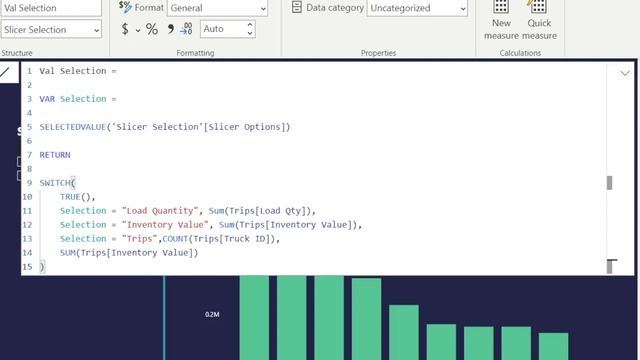Click the dollar currency format icon
This screenshot has height=360, width=640.
pyautogui.click(x=125, y=29)
